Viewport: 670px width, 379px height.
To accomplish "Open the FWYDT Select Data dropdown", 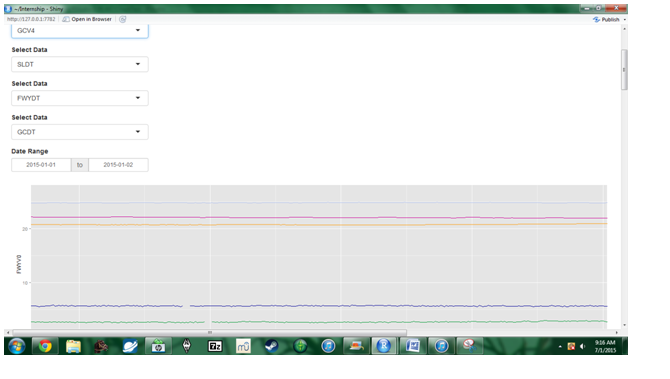I will pyautogui.click(x=80, y=98).
